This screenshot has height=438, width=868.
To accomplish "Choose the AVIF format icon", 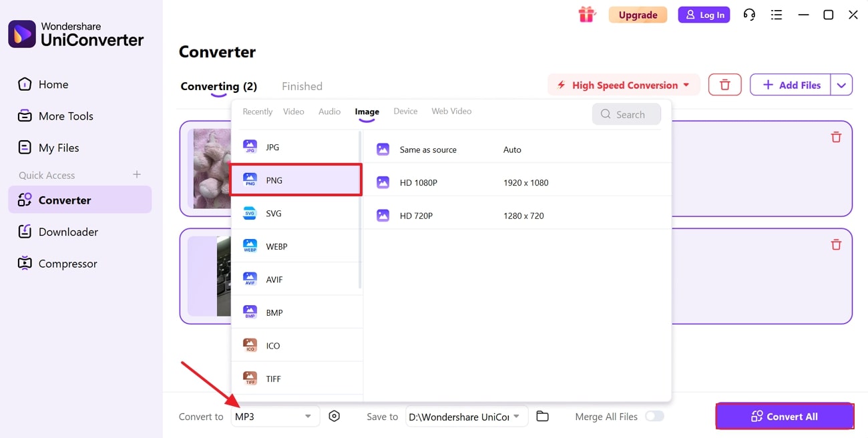I will 250,279.
